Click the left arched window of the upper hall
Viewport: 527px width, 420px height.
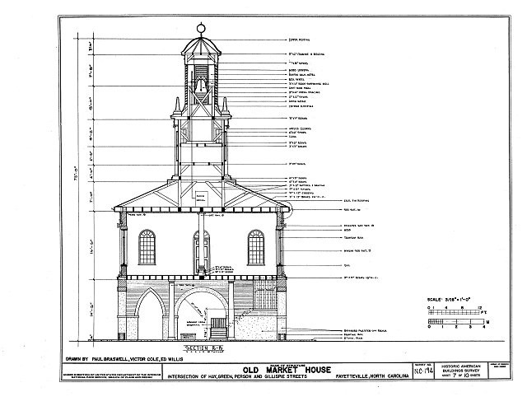(x=147, y=247)
